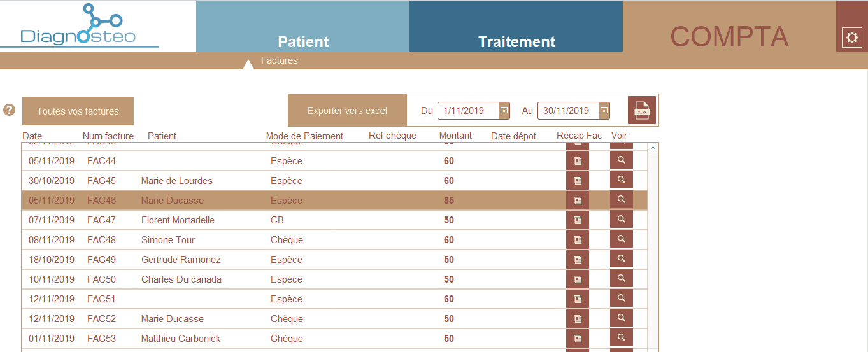Open Récap Fac icon for FAC47
868x352 pixels.
(x=578, y=220)
